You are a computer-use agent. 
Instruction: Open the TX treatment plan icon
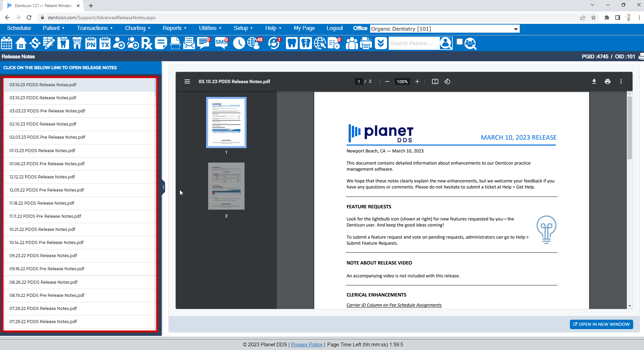pyautogui.click(x=105, y=43)
